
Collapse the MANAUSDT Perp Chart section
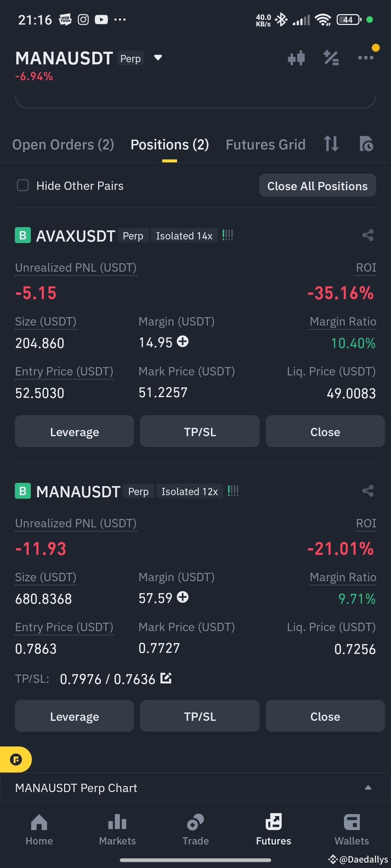[x=368, y=788]
